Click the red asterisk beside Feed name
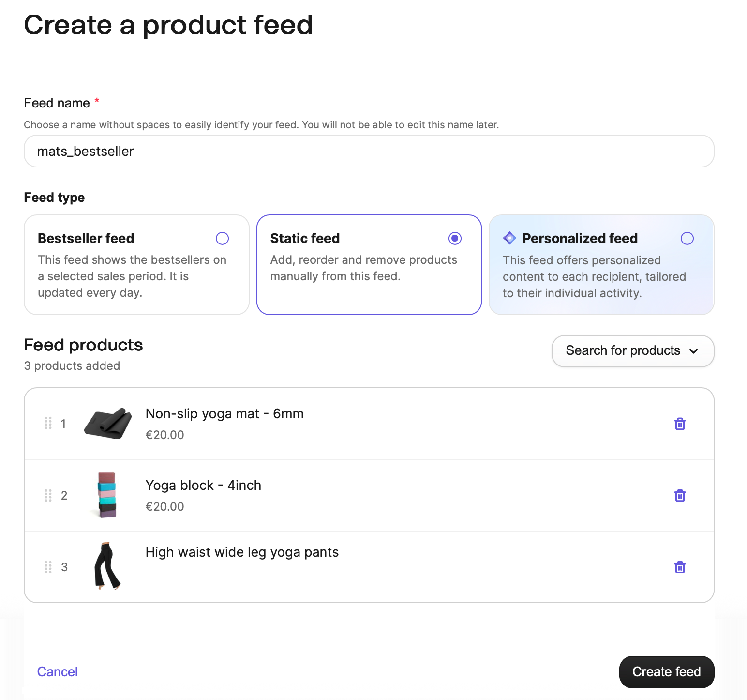Screen dimensions: 747x700 tap(97, 100)
